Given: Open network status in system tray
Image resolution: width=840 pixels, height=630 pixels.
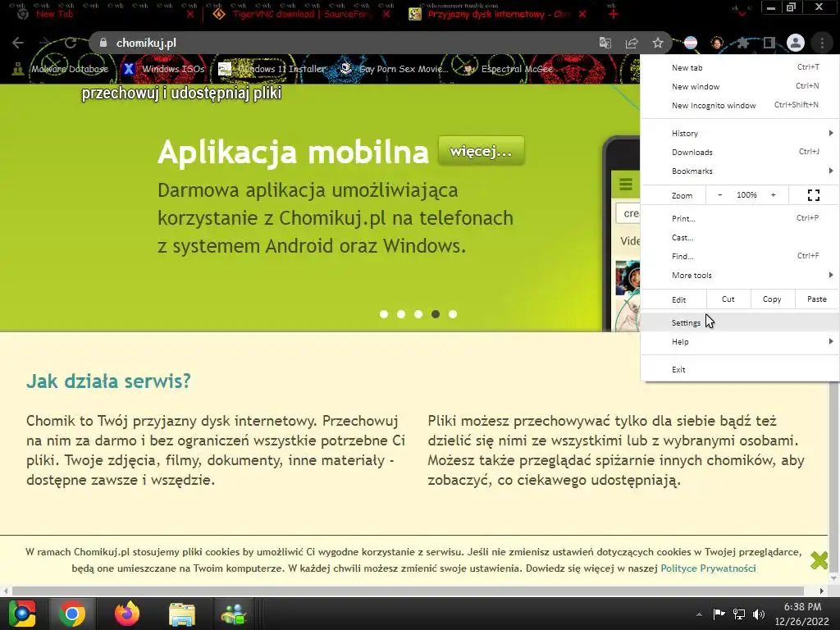Looking at the screenshot, I should 739,614.
